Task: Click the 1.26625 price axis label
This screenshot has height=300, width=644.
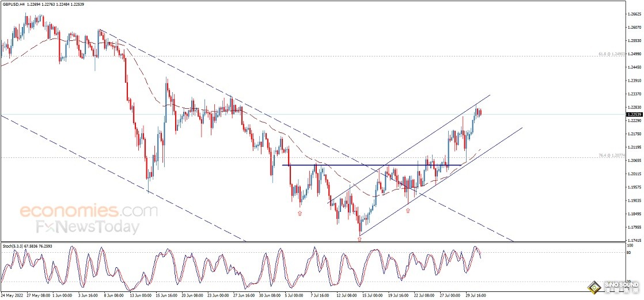Action: [634, 14]
